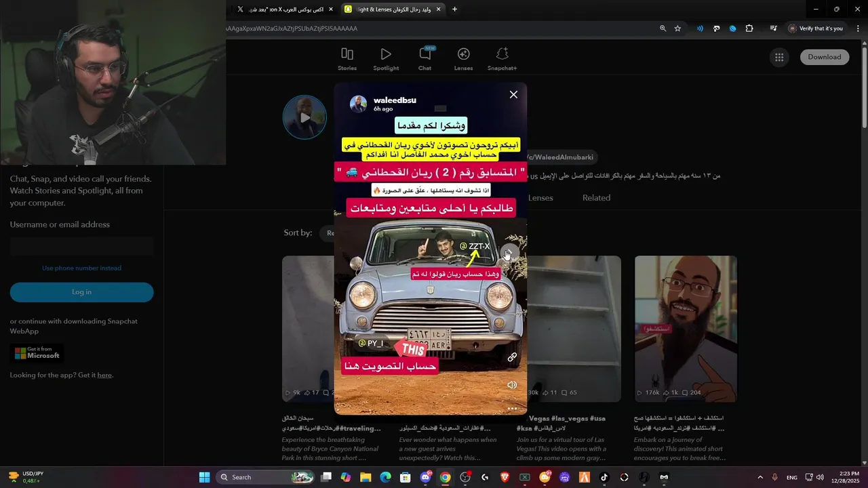Play the profile story avatar video
Image resolution: width=868 pixels, height=488 pixels.
(x=304, y=117)
